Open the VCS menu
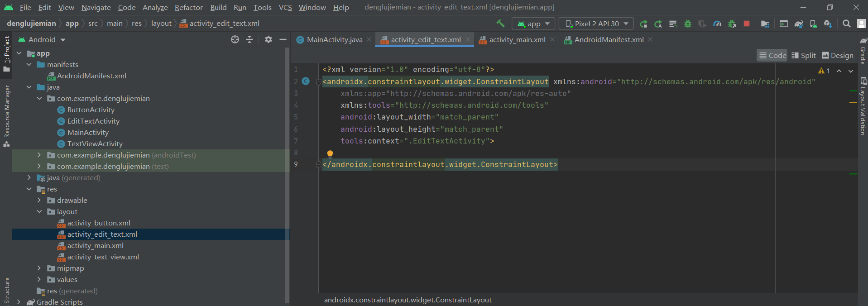Screen dimensions: 868x306 [x=285, y=7]
